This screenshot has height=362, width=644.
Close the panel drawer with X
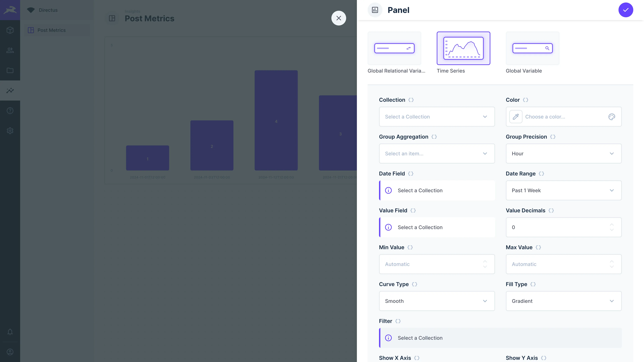click(338, 18)
